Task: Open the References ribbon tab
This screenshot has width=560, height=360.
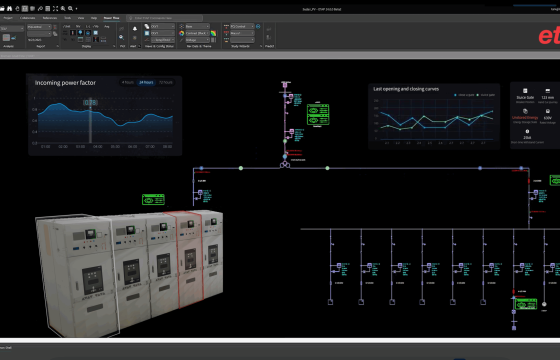Action: coord(50,18)
